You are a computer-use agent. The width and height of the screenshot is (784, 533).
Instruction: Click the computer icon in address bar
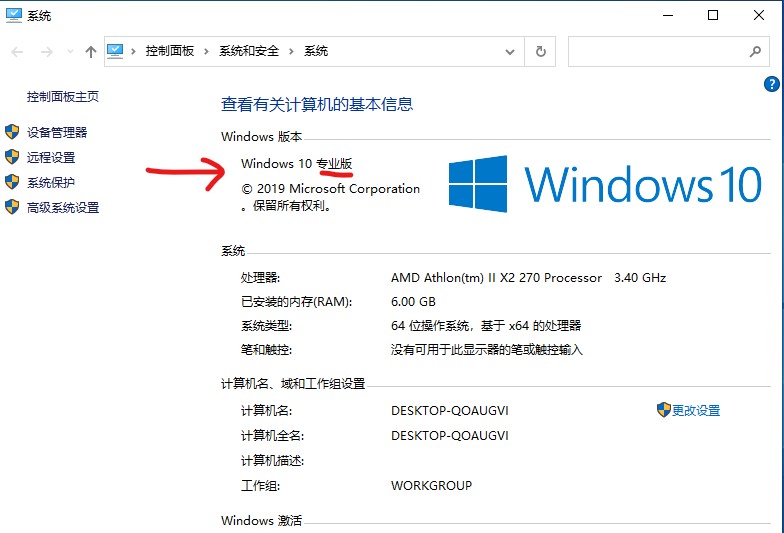pos(115,51)
